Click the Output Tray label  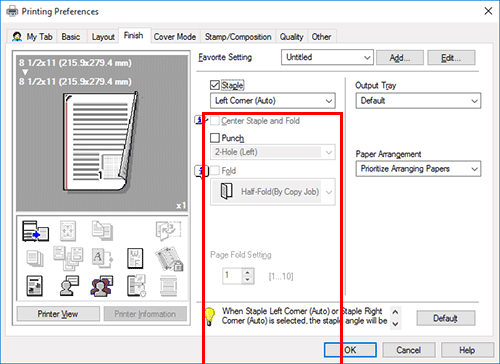click(x=376, y=86)
